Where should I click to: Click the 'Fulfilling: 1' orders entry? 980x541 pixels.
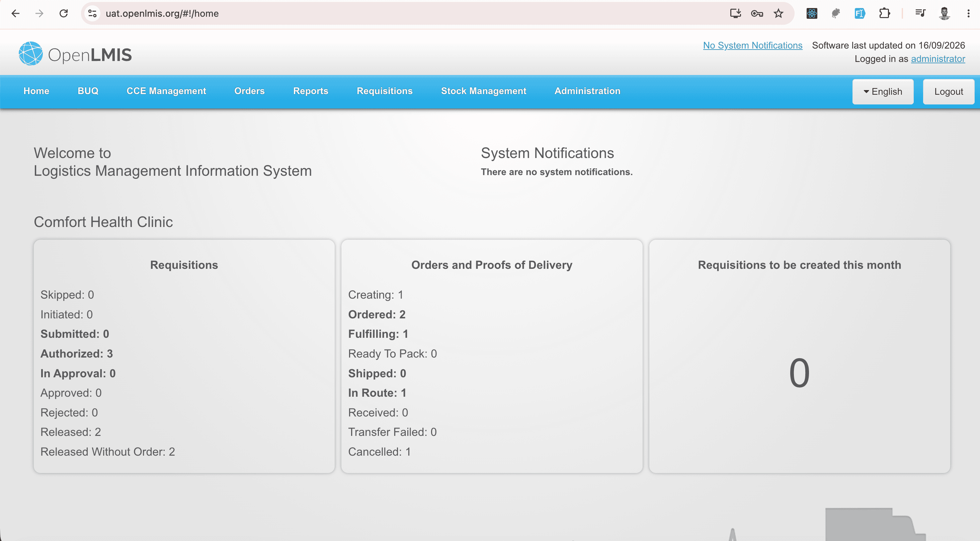pos(378,334)
